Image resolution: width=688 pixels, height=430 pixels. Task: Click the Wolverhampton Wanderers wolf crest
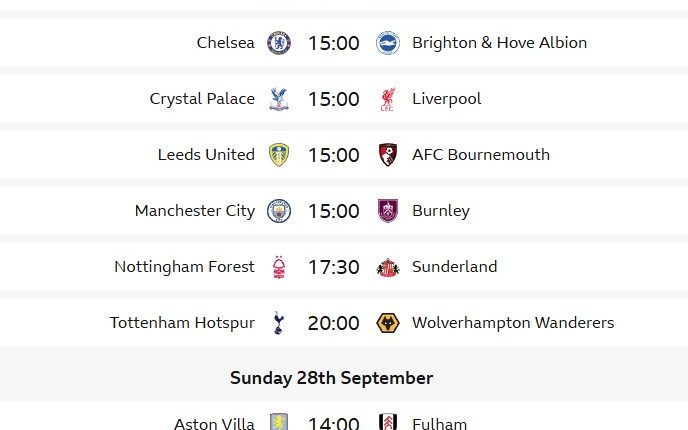pos(387,323)
